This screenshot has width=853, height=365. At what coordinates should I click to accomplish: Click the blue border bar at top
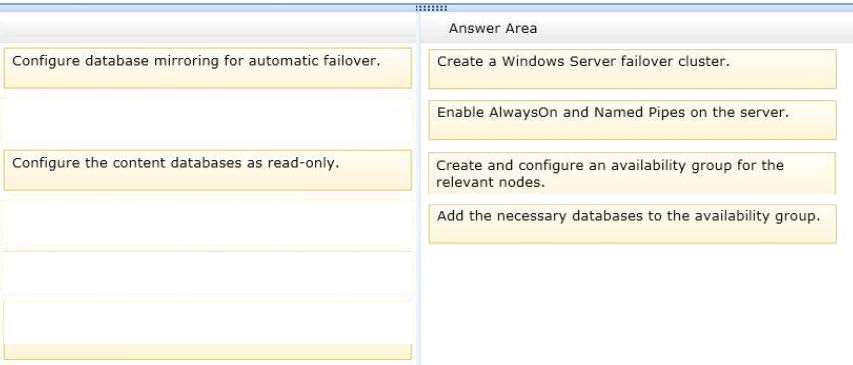(x=426, y=8)
